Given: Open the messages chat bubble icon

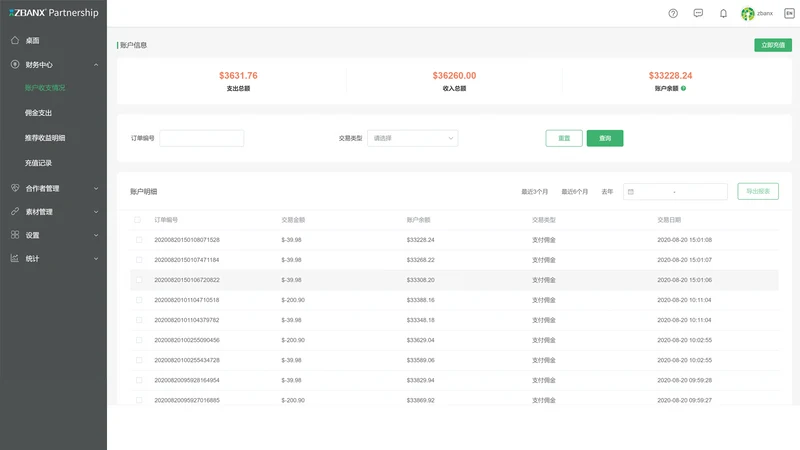Looking at the screenshot, I should 698,13.
